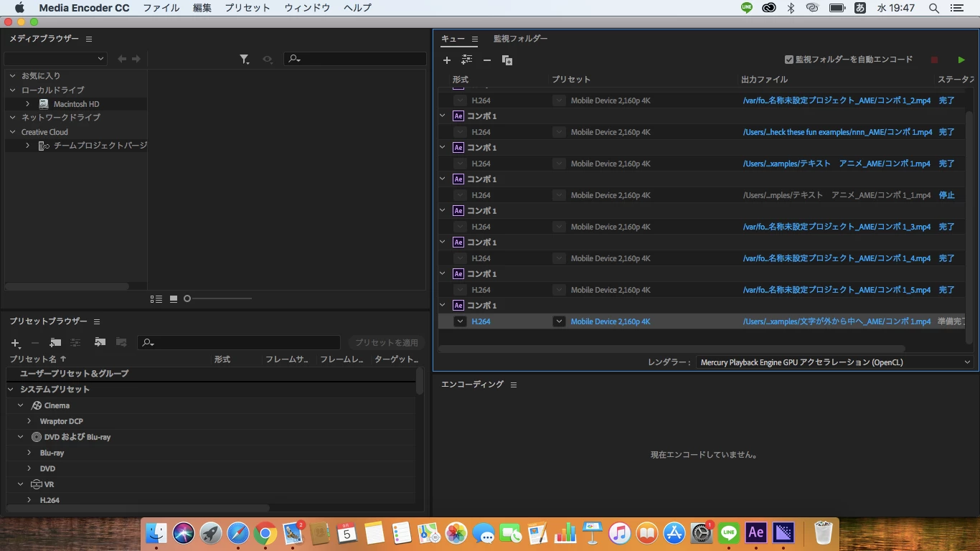Click the 停止 status of コンポ 1_1.mp4

tap(947, 195)
